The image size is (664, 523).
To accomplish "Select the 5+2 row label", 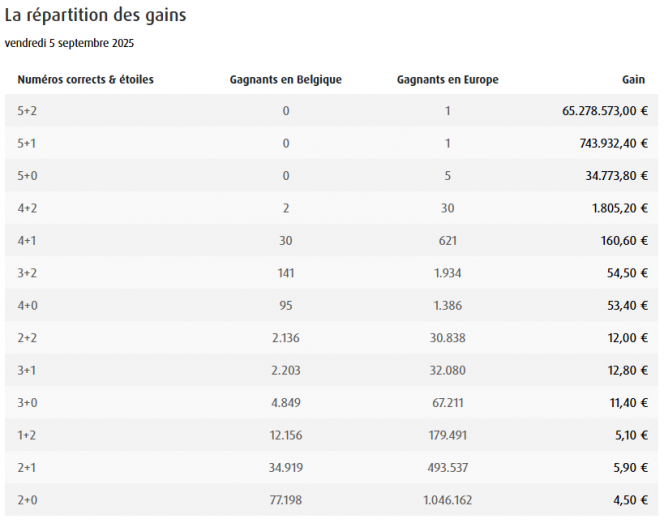I will pos(27,111).
